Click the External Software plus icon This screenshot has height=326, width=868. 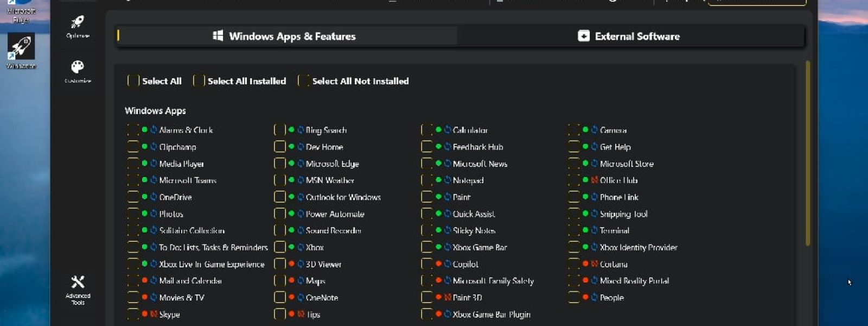click(584, 36)
